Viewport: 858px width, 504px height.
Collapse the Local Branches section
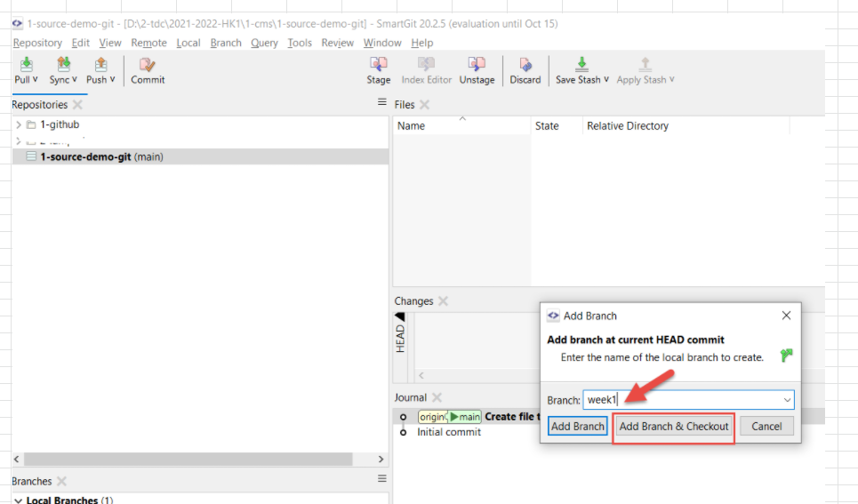(x=19, y=500)
